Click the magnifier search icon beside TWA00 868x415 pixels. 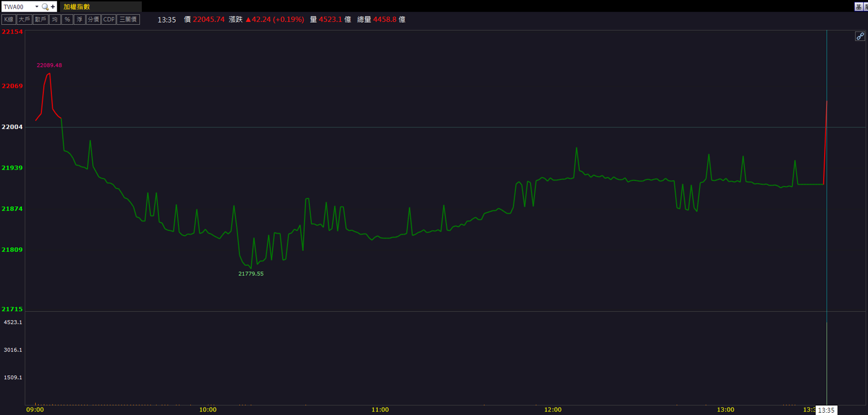(x=45, y=7)
